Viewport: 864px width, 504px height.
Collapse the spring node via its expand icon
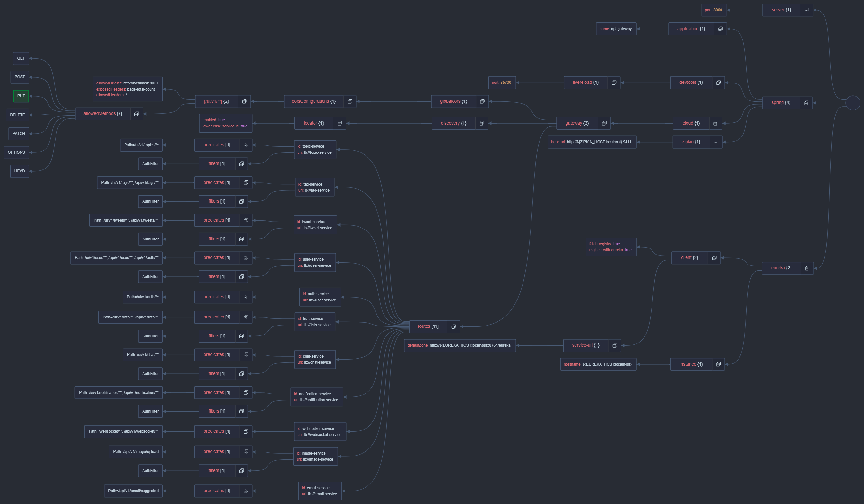coord(806,103)
